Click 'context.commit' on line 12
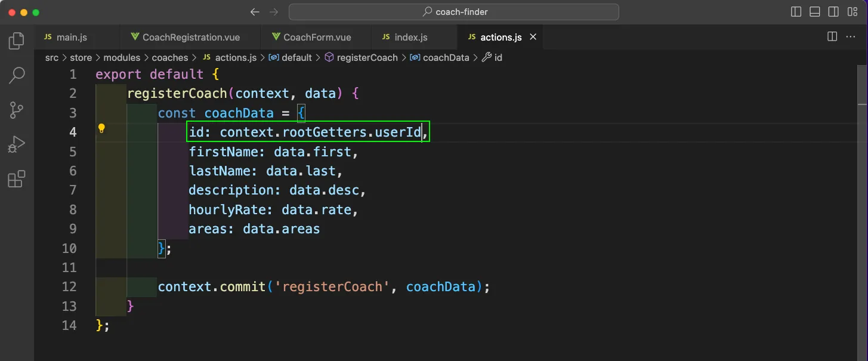 (212, 287)
